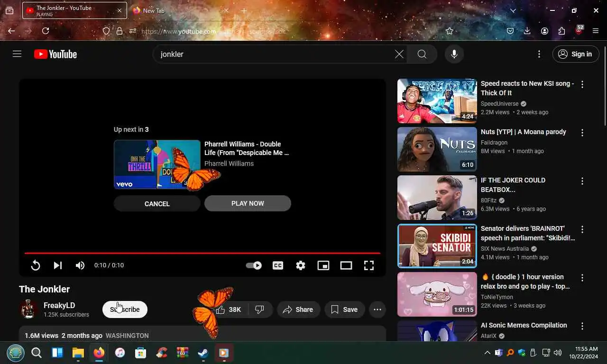The height and width of the screenshot is (364, 607).
Task: Open Speed reacts to KSI song thumbnail
Action: [437, 101]
